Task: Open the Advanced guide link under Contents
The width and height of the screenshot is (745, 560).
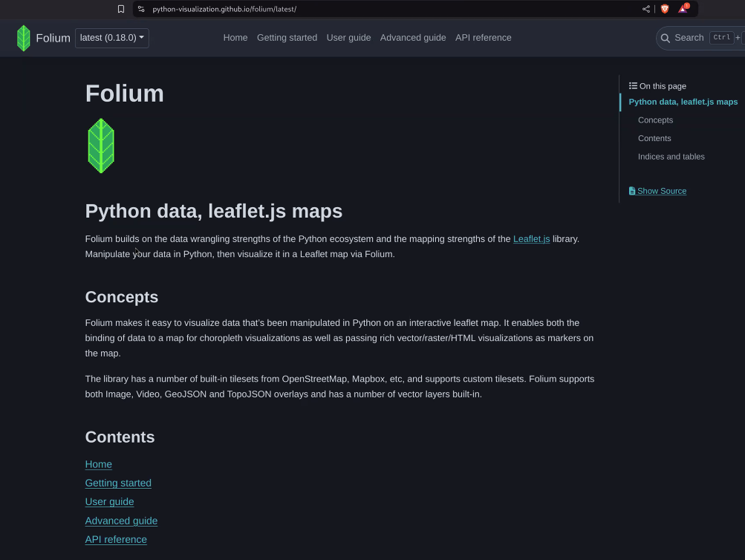Action: pos(121,521)
